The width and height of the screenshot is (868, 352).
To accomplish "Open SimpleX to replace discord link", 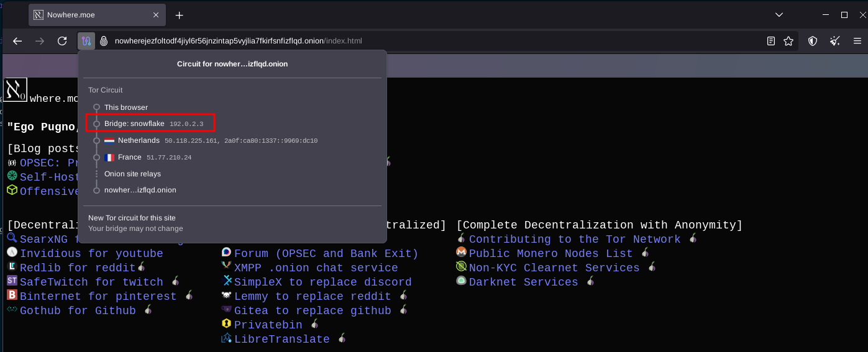I will coord(323,282).
